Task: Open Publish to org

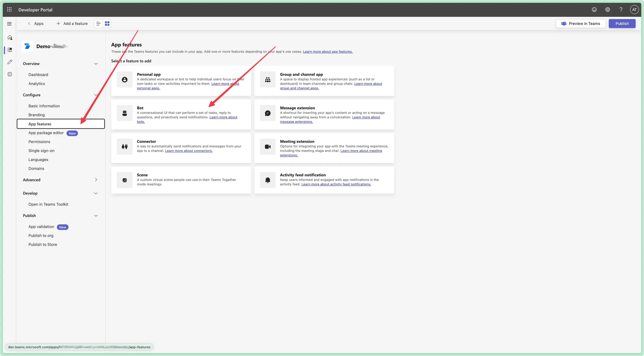Action: click(x=41, y=236)
